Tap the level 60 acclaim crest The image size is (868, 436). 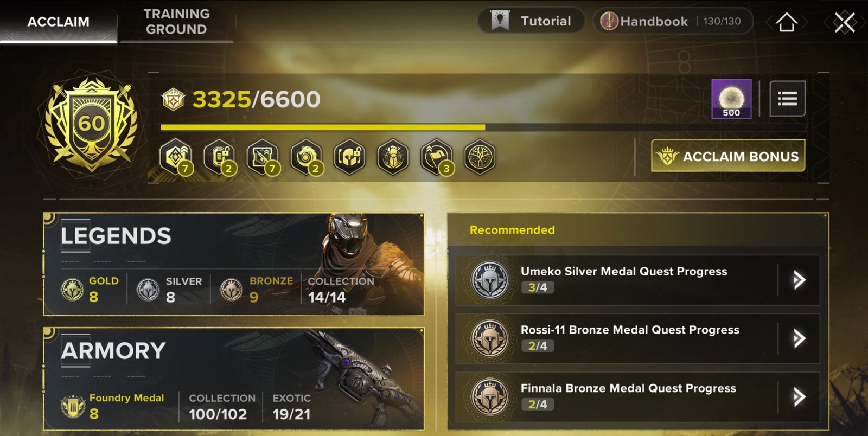(x=91, y=125)
